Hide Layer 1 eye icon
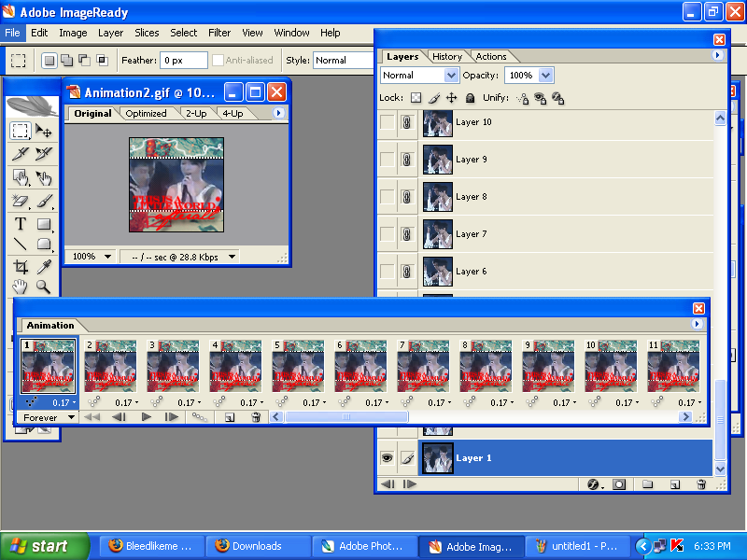 pyautogui.click(x=388, y=458)
